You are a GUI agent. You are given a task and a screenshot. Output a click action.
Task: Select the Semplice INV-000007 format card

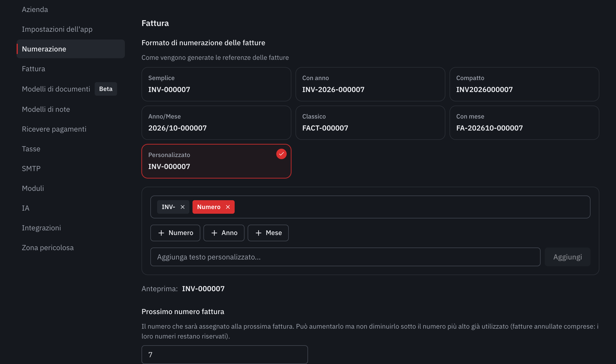(216, 84)
